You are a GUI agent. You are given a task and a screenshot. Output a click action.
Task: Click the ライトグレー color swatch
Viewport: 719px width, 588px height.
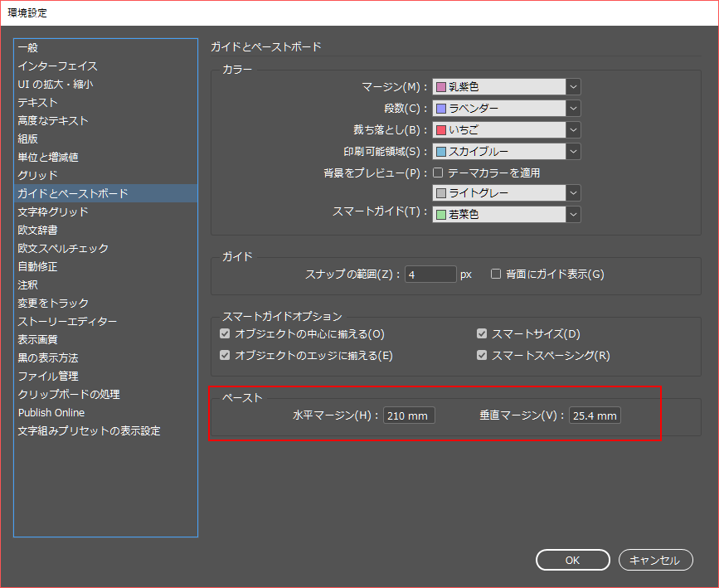click(x=441, y=193)
